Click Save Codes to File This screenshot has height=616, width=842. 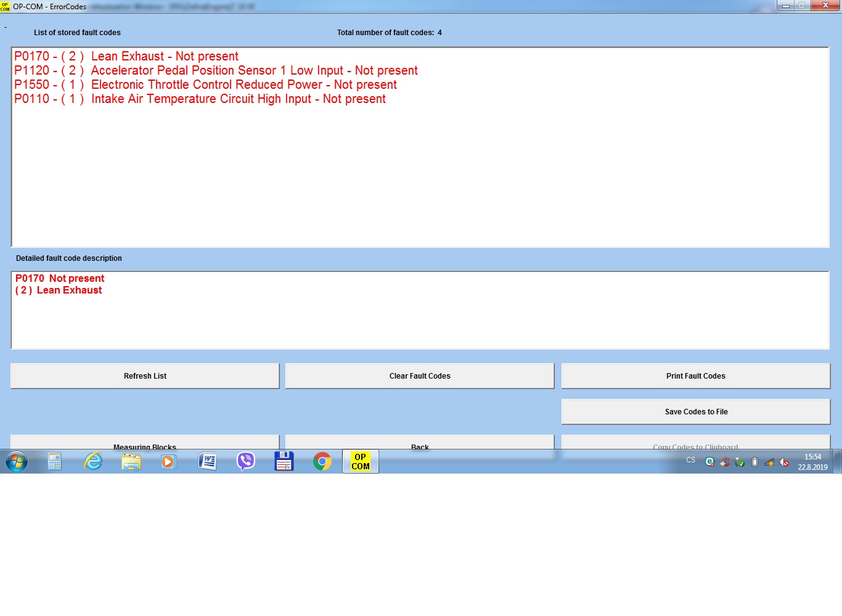click(695, 411)
